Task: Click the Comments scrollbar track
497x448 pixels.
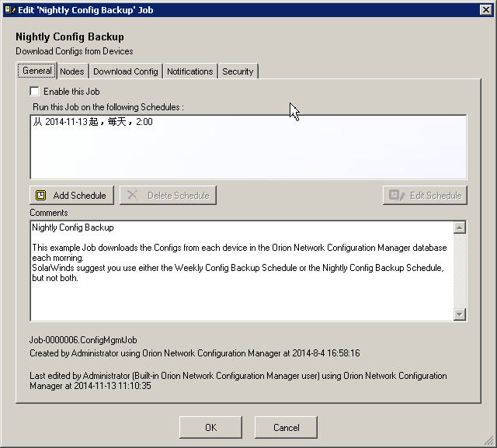Action: pos(459,271)
